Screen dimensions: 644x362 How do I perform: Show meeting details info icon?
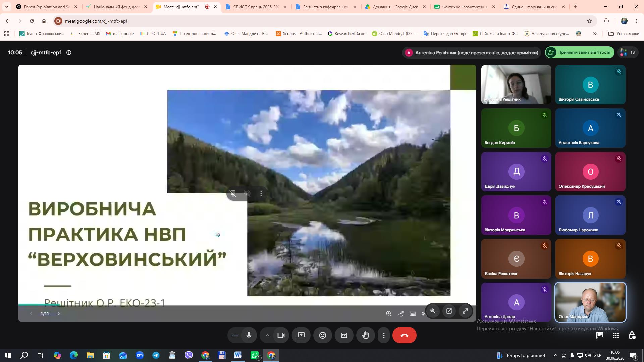click(x=69, y=53)
